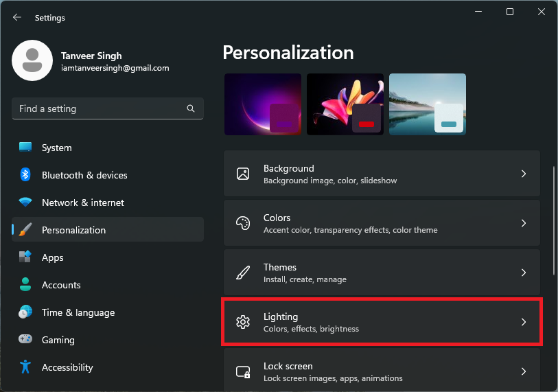The width and height of the screenshot is (558, 392).
Task: Apply the lake landscape theme thumbnail
Action: (428, 104)
